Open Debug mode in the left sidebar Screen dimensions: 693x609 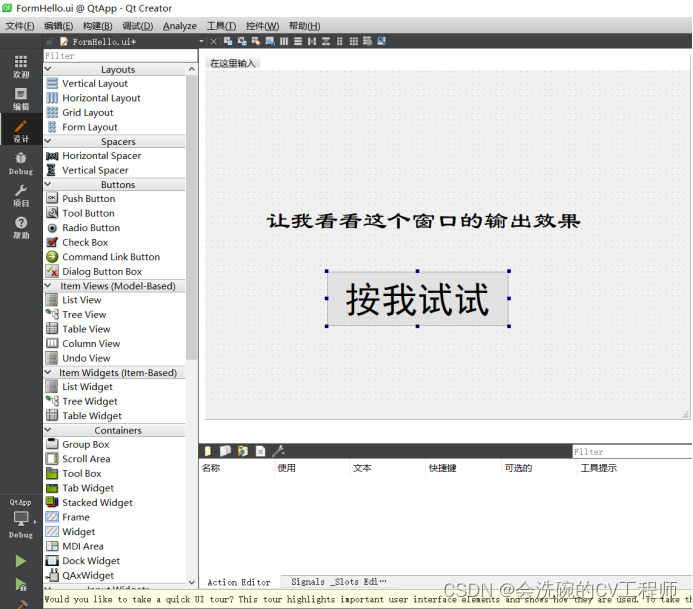click(x=20, y=164)
